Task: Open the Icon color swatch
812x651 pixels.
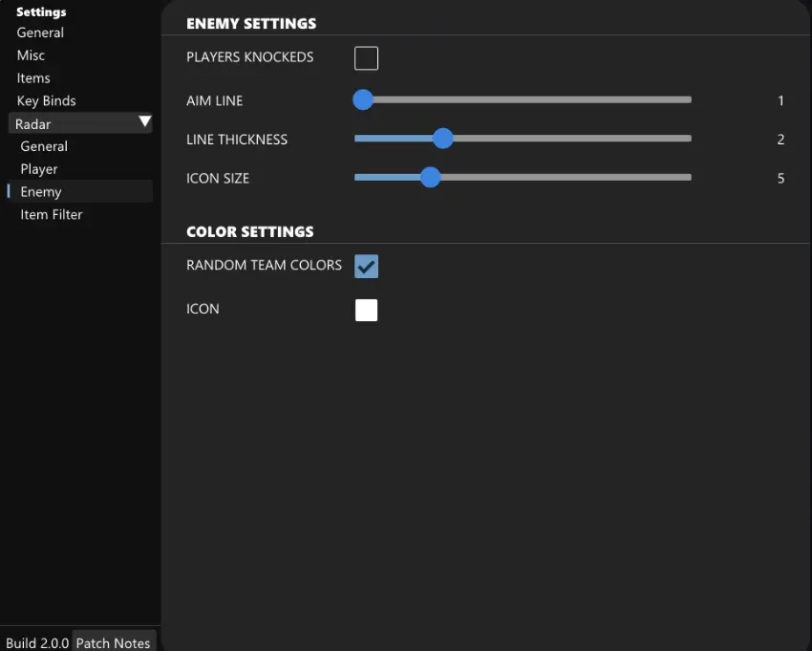Action: (x=366, y=310)
